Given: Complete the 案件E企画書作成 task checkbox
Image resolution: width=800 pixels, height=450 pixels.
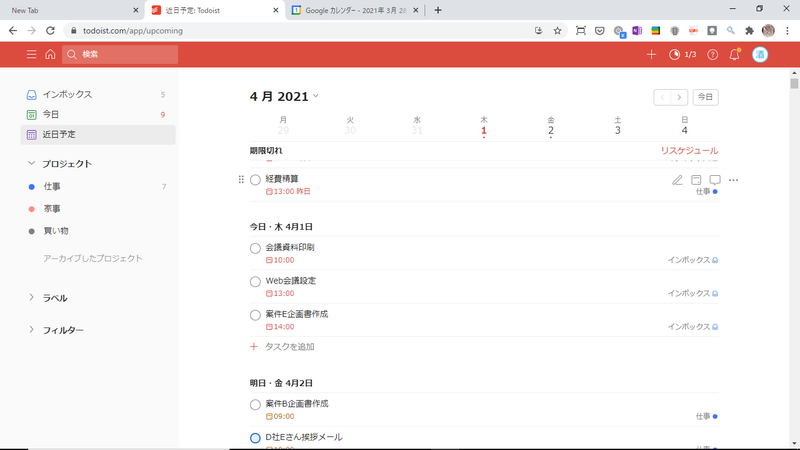Looking at the screenshot, I should (255, 315).
